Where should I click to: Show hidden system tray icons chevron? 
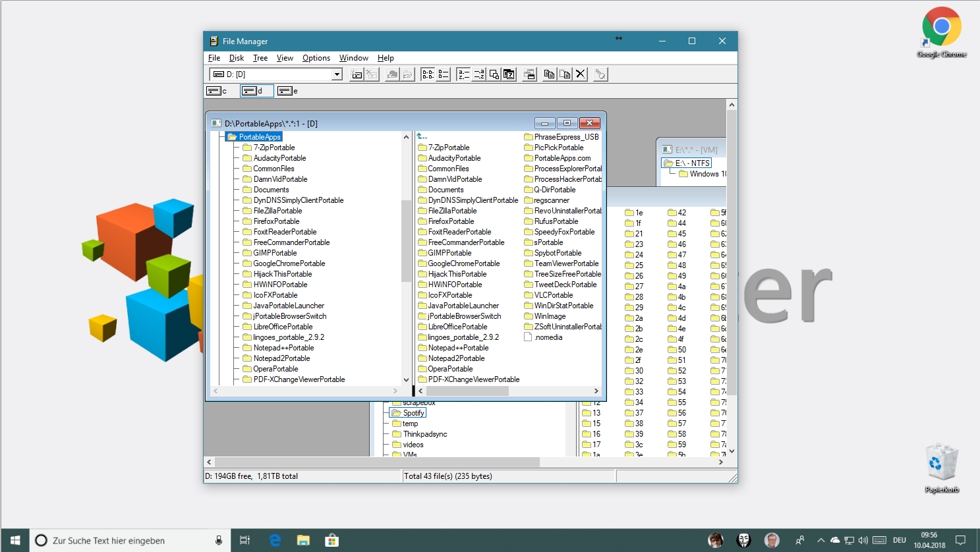pos(821,540)
